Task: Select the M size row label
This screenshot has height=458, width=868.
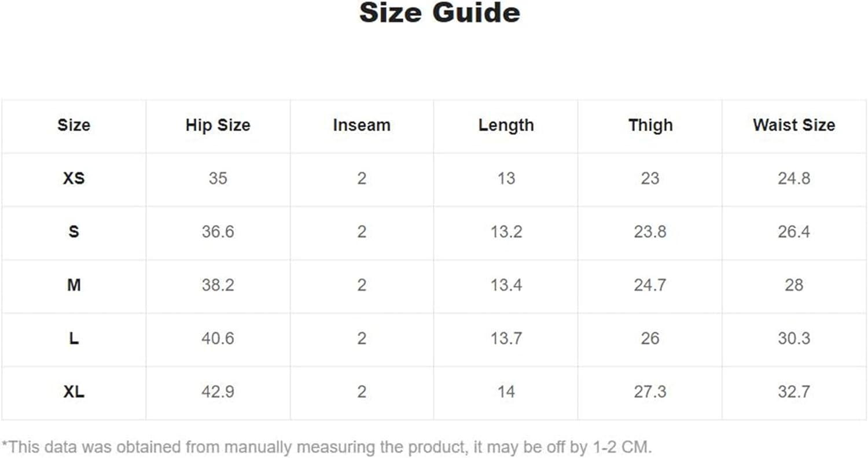Action: pyautogui.click(x=73, y=285)
